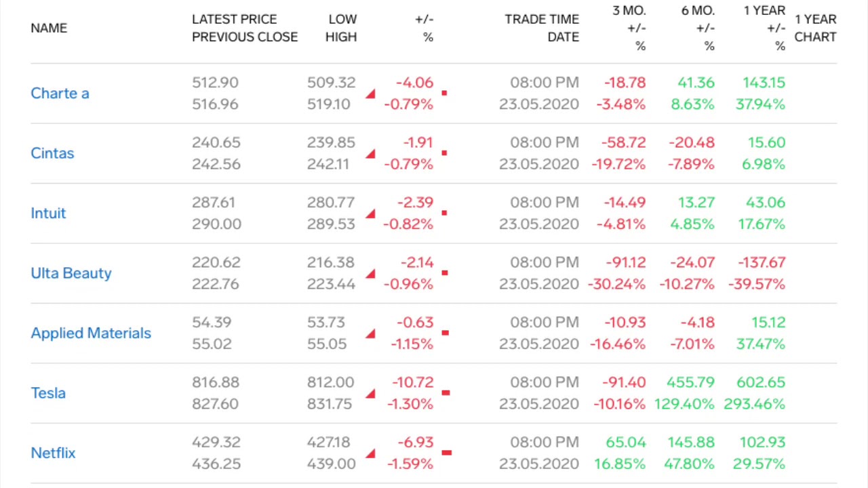Open the Tesla stock link

pyautogui.click(x=48, y=393)
